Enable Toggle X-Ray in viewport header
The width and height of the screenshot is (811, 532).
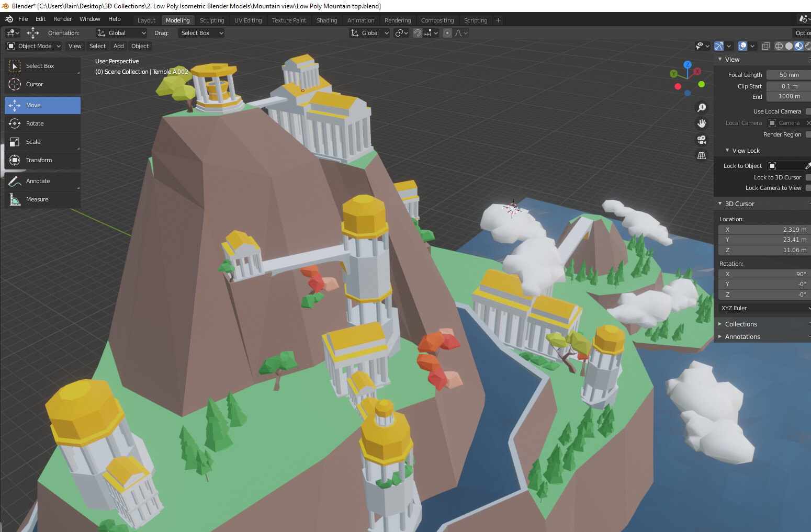click(x=765, y=46)
